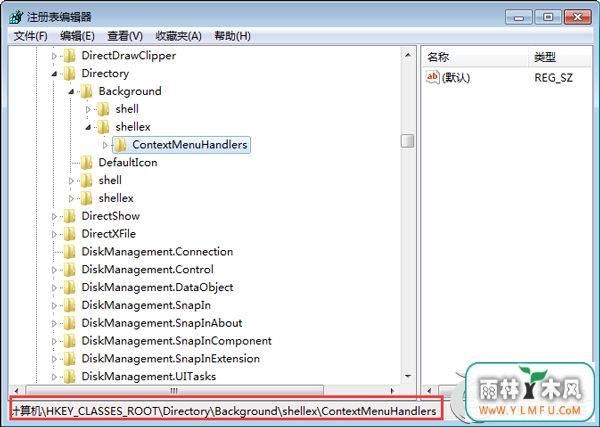Select the DiskManagement.UITasks key label
Screen dimensions: 600x427
click(149, 376)
